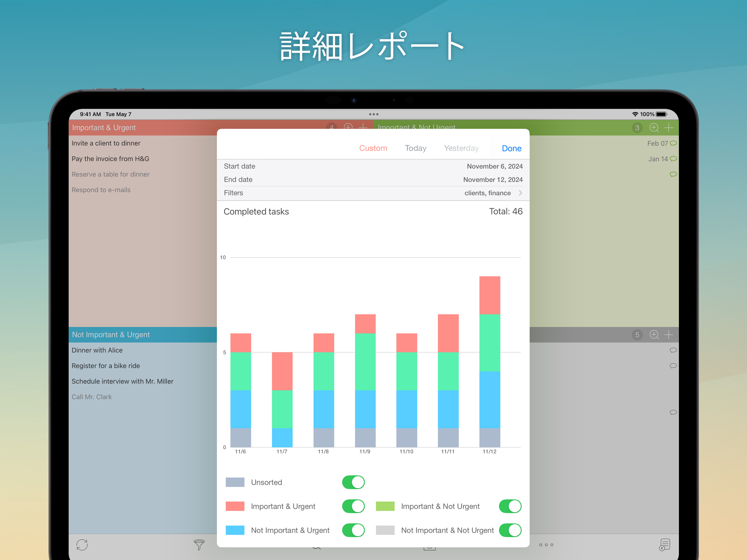Open Filters row showing clients, finance
Image resolution: width=747 pixels, height=560 pixels.
(373, 193)
